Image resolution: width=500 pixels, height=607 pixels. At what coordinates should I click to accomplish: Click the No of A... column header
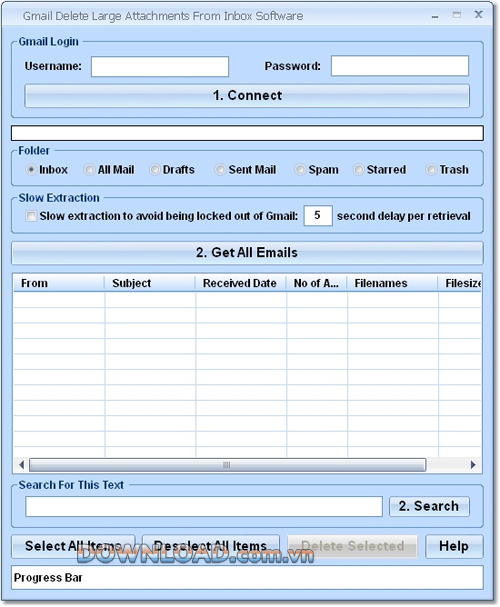click(x=316, y=283)
